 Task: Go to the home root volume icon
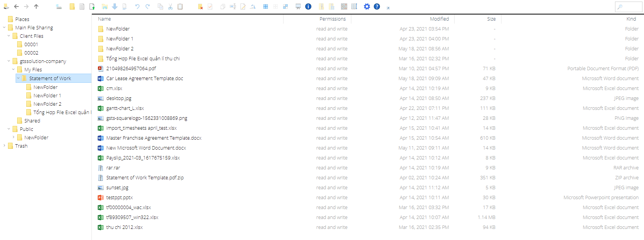click(x=6, y=6)
